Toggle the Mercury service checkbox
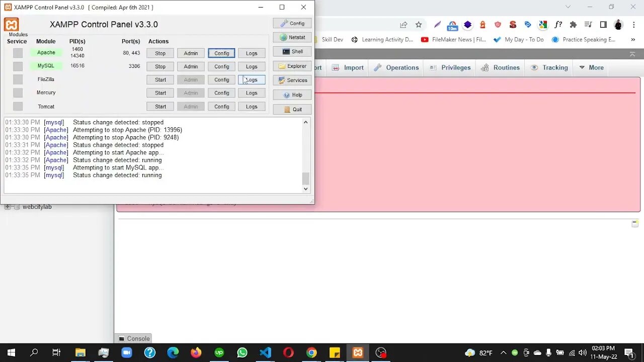The height and width of the screenshot is (362, 644). [x=18, y=93]
